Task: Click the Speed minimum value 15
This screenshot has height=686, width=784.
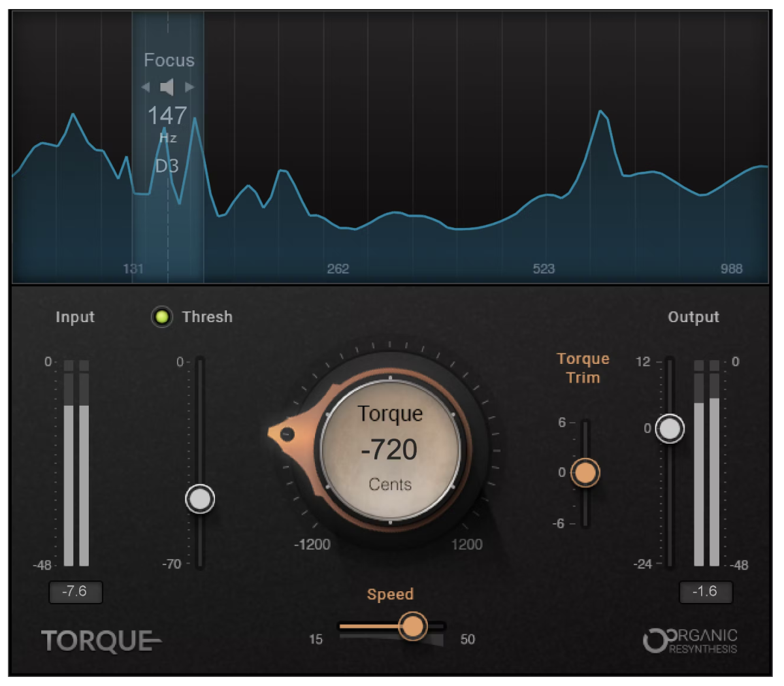Action: point(316,639)
